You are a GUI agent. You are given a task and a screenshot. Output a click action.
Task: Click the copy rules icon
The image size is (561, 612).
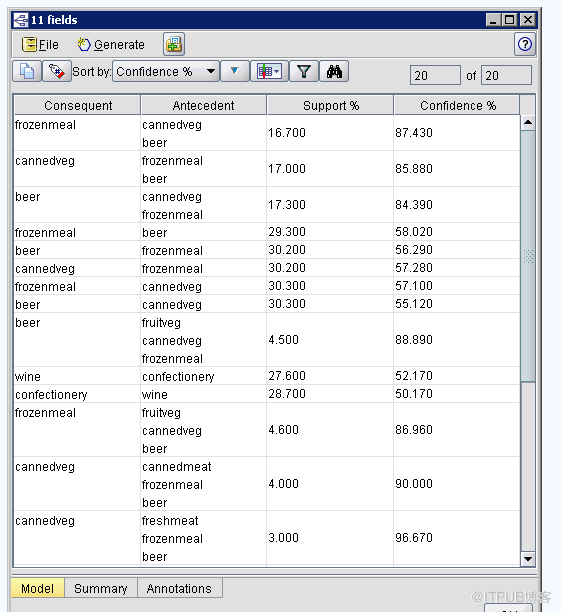(27, 71)
